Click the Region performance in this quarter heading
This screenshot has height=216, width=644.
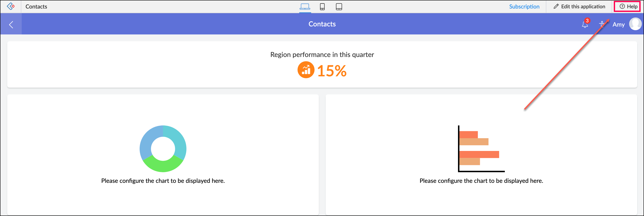322,54
